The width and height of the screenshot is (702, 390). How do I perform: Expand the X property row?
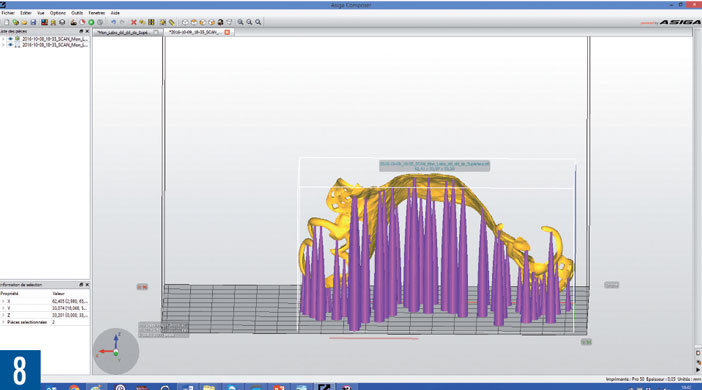3,301
